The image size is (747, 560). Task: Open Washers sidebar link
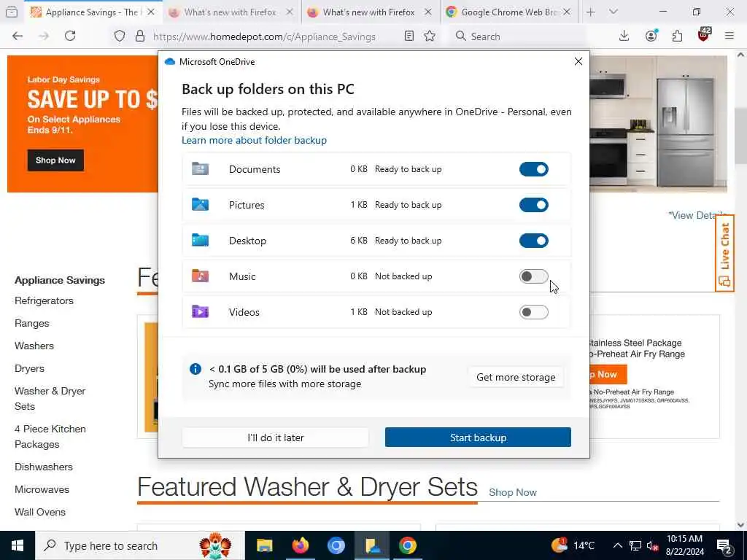click(34, 346)
